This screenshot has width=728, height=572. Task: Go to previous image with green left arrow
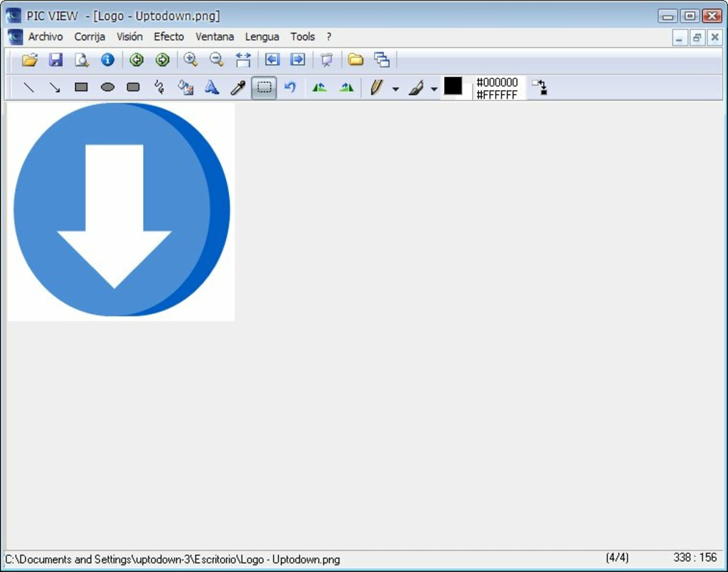(137, 60)
